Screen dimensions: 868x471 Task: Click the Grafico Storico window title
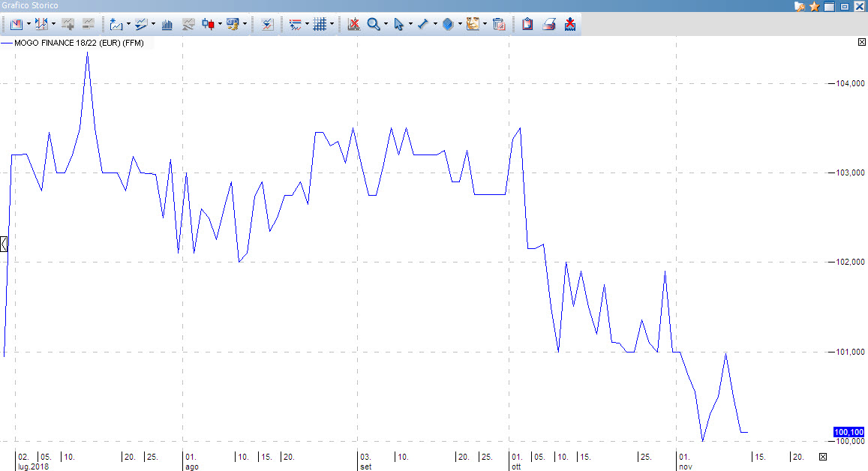click(x=30, y=5)
